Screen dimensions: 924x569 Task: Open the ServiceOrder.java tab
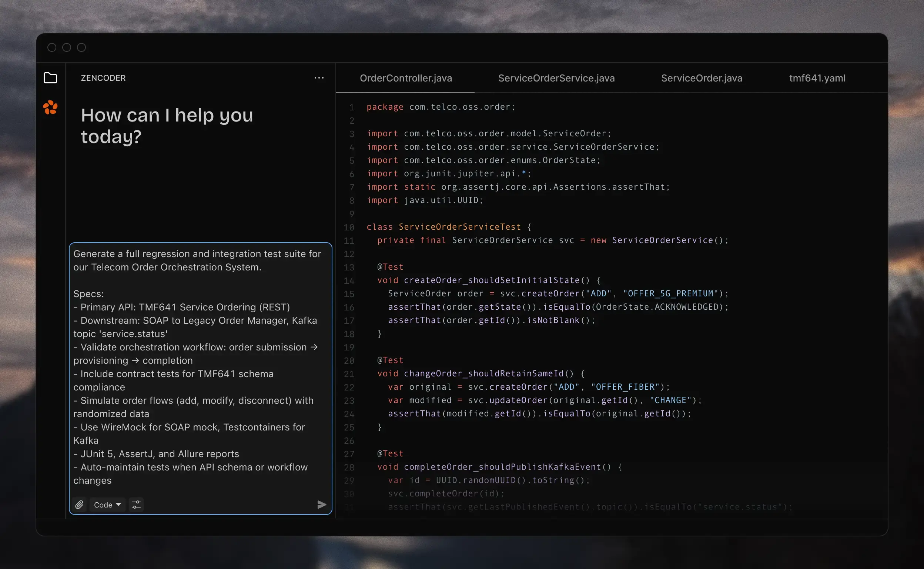coord(702,78)
